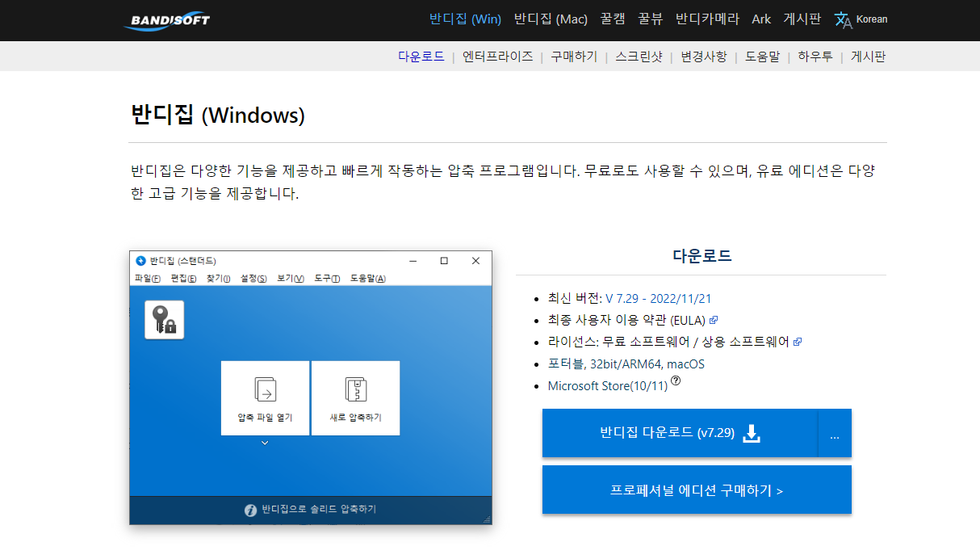Image resolution: width=980 pixels, height=559 pixels.
Task: Open 설정(S) menu in Bandizip window
Action: [x=253, y=278]
